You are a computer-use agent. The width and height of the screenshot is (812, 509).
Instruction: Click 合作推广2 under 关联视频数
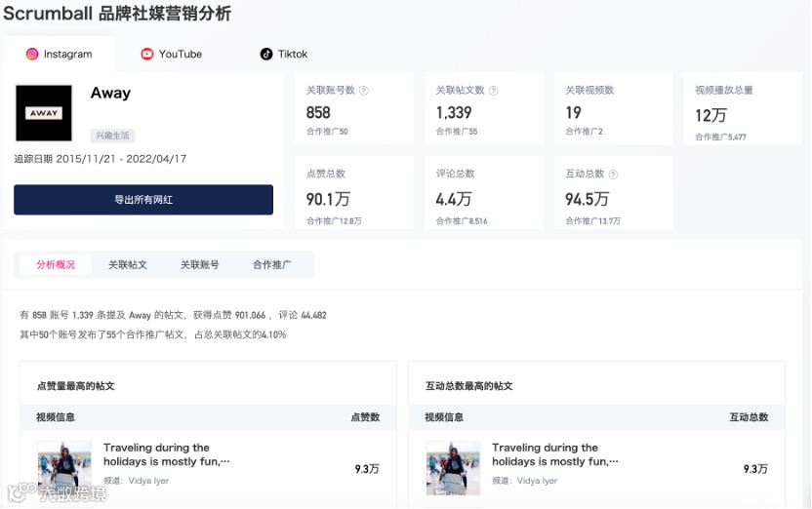tap(585, 132)
